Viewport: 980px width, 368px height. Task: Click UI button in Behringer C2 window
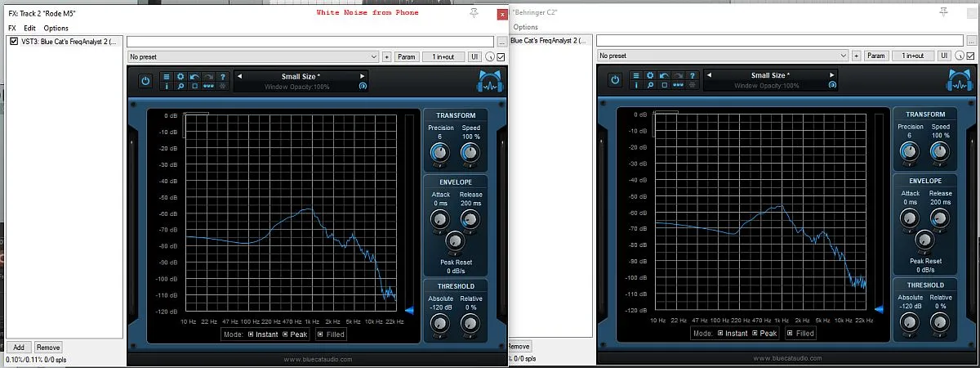click(x=944, y=56)
